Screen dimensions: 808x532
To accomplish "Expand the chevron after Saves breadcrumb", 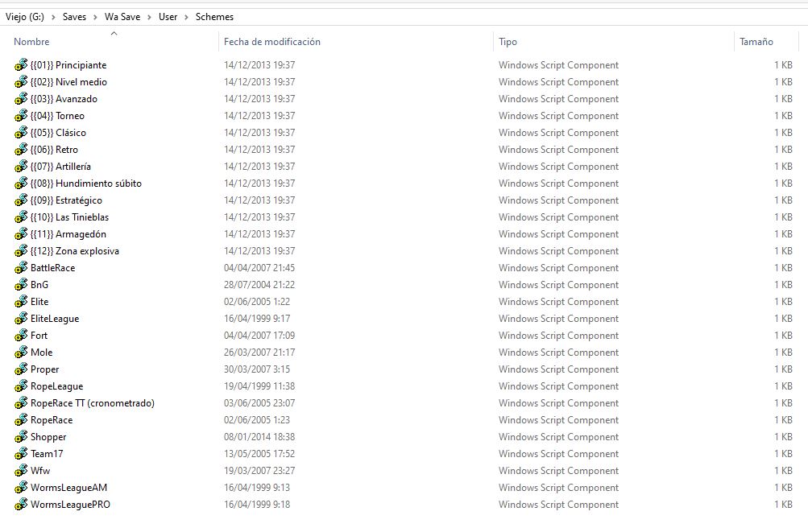I will pyautogui.click(x=95, y=17).
